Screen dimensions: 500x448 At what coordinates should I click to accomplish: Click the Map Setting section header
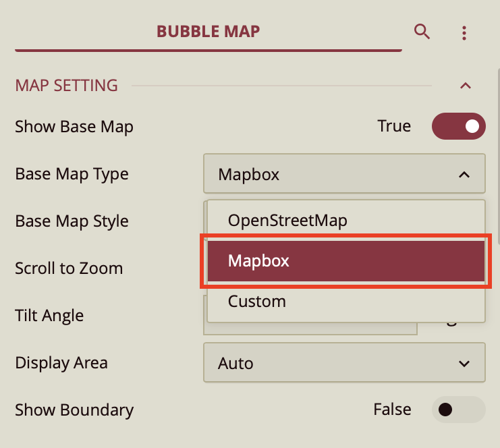67,86
